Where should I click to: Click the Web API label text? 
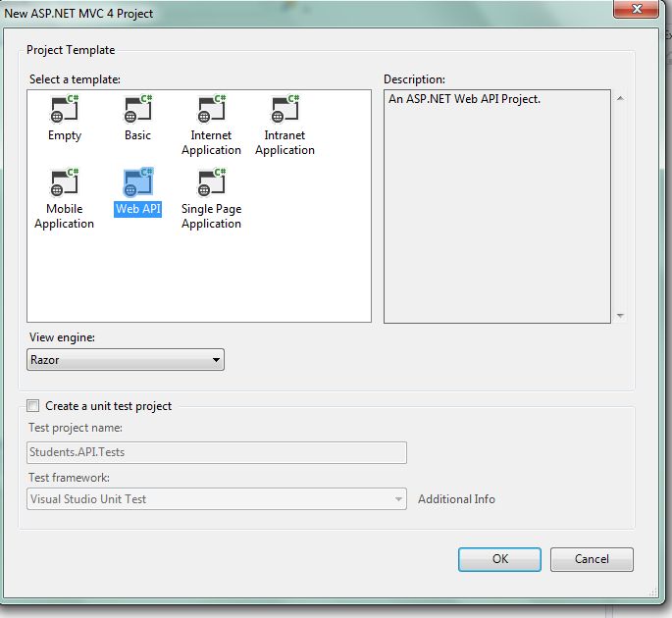(x=137, y=209)
